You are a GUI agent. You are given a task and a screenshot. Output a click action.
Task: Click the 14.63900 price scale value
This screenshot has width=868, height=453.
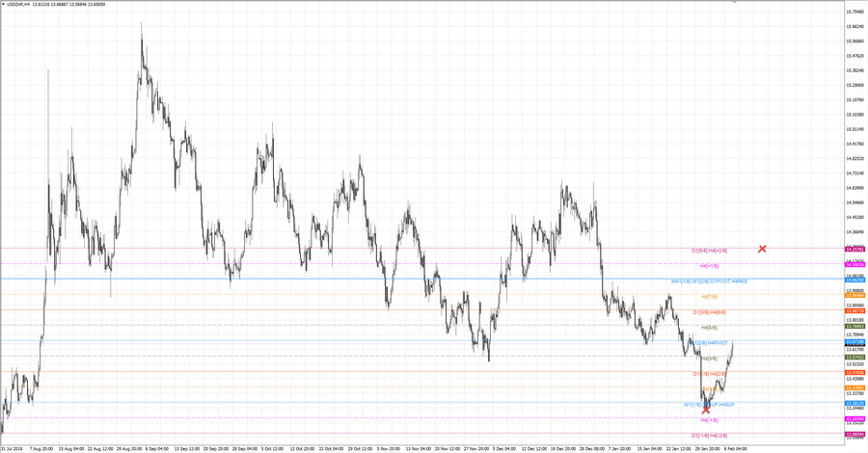click(x=855, y=188)
